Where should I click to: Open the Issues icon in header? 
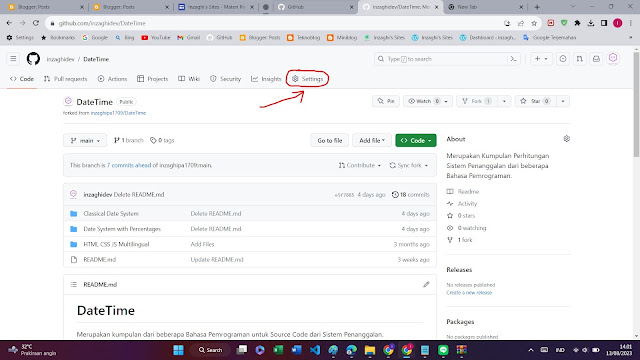563,59
